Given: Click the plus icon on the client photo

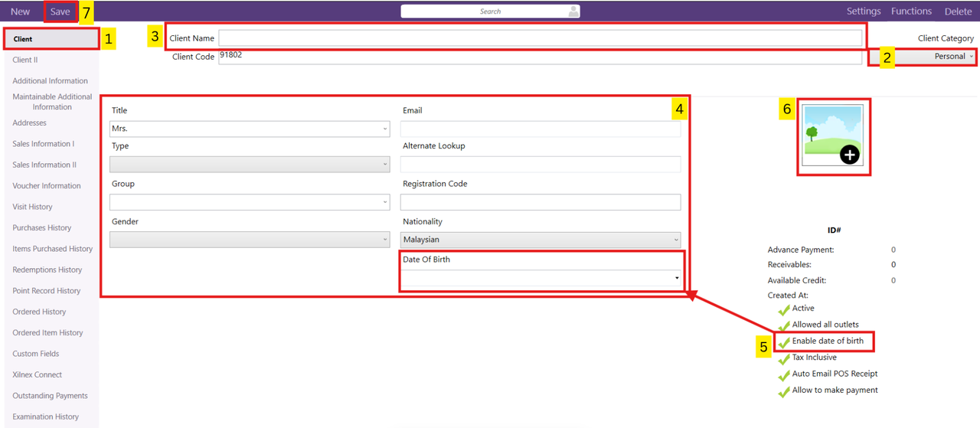Looking at the screenshot, I should (850, 155).
